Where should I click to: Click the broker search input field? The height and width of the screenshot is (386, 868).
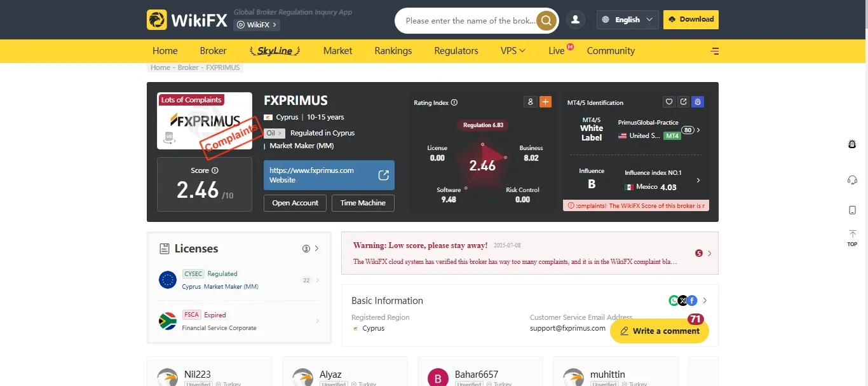pos(470,20)
